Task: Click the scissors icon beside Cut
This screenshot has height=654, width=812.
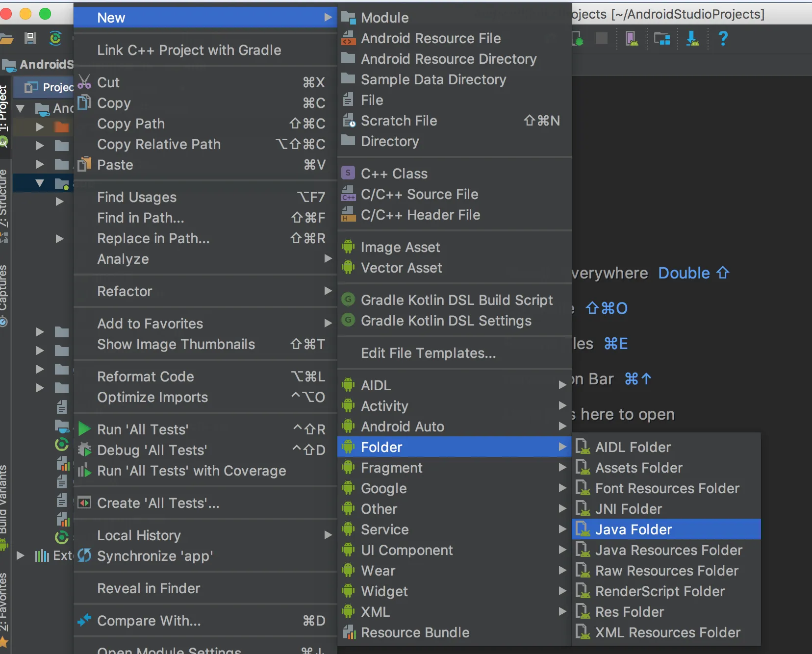Action: [84, 81]
